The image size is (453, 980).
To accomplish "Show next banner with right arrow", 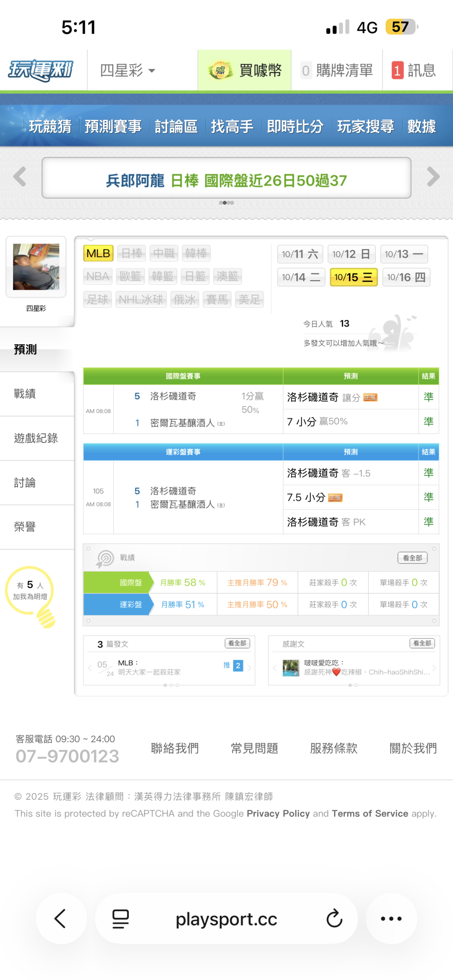I will (433, 177).
